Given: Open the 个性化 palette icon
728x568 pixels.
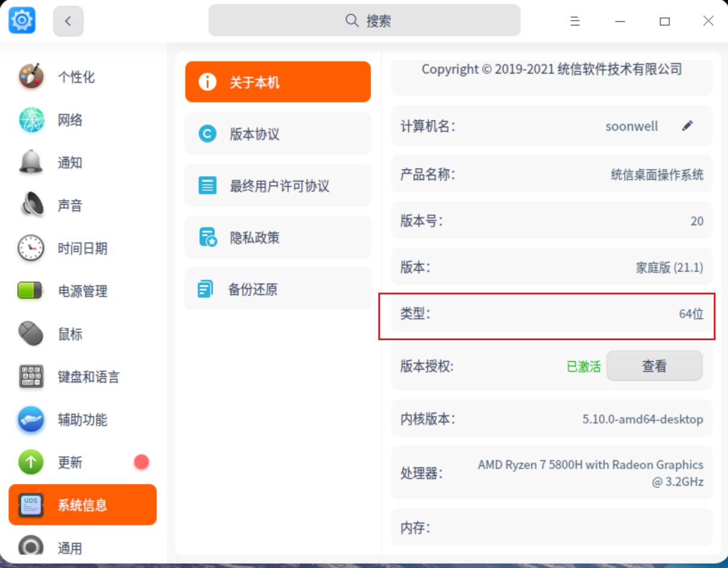Looking at the screenshot, I should (31, 77).
